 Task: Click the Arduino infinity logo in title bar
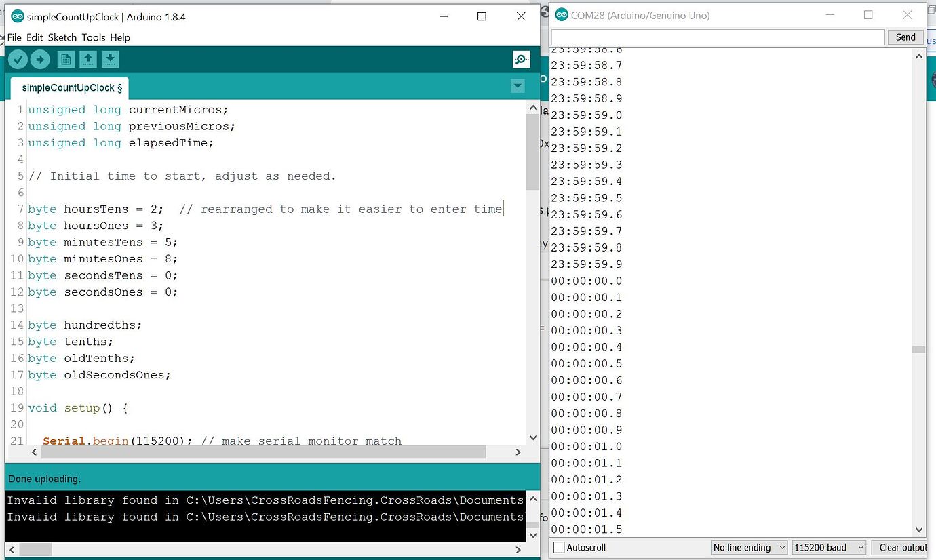point(17,16)
